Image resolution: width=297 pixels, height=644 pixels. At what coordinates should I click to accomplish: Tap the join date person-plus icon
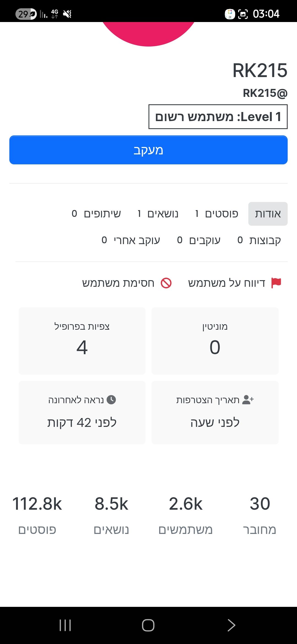[248, 400]
